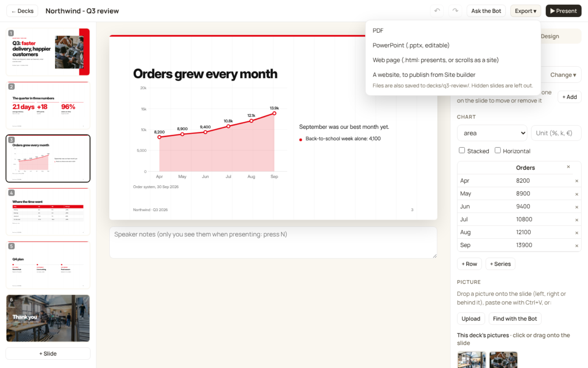This screenshot has height=368, width=588.
Task: Click the undo arrow icon
Action: click(x=437, y=11)
